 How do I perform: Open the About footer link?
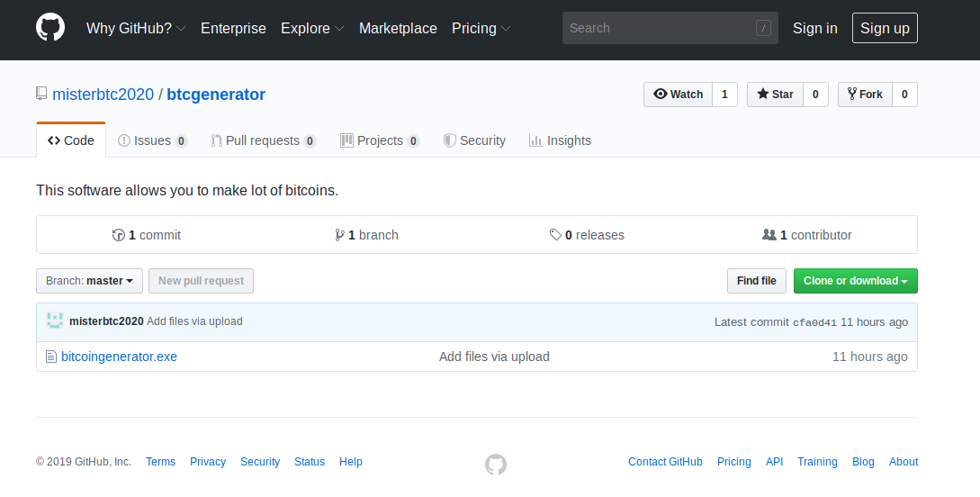[x=904, y=461]
